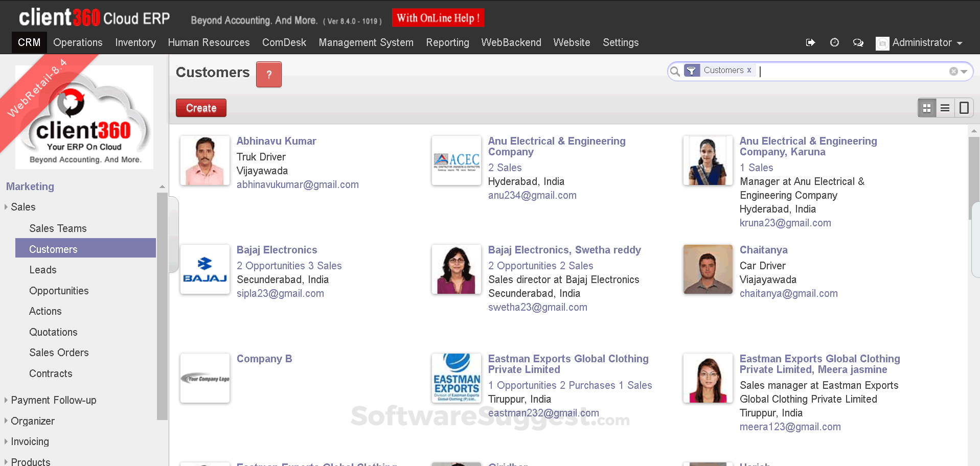
Task: Open Sales Teams in sidebar
Action: 58,228
